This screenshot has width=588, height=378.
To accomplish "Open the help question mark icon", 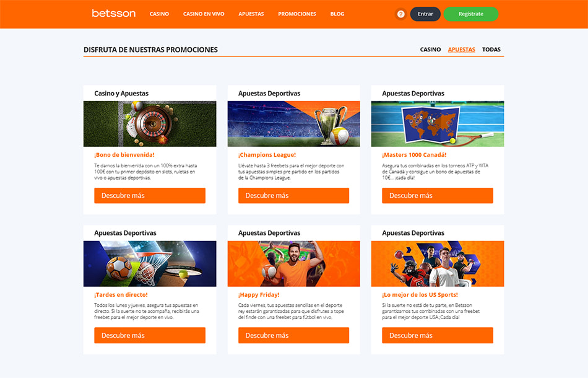I will [401, 14].
